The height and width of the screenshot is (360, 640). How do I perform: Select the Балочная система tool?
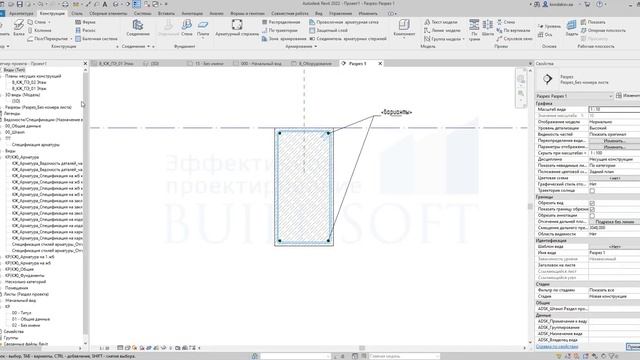(x=96, y=39)
